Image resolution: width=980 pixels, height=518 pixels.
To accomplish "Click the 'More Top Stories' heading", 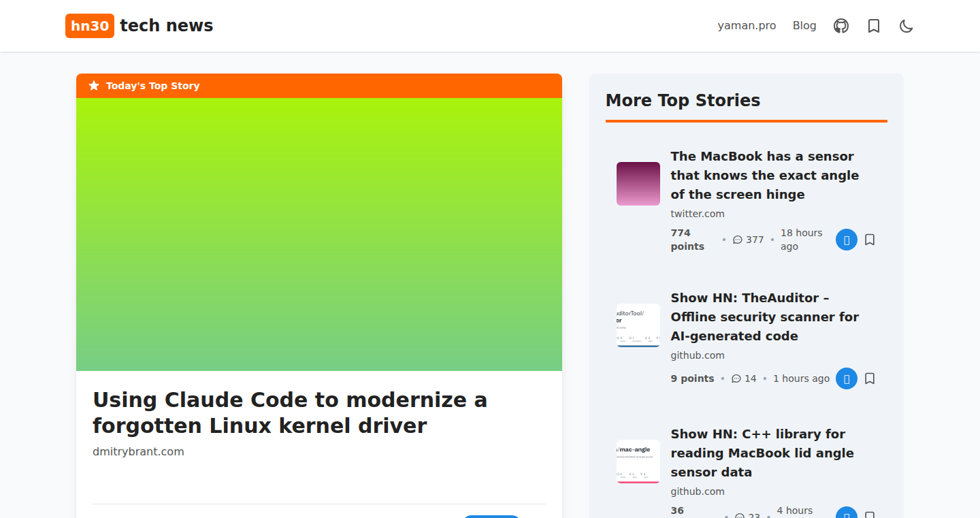I will click(x=683, y=100).
